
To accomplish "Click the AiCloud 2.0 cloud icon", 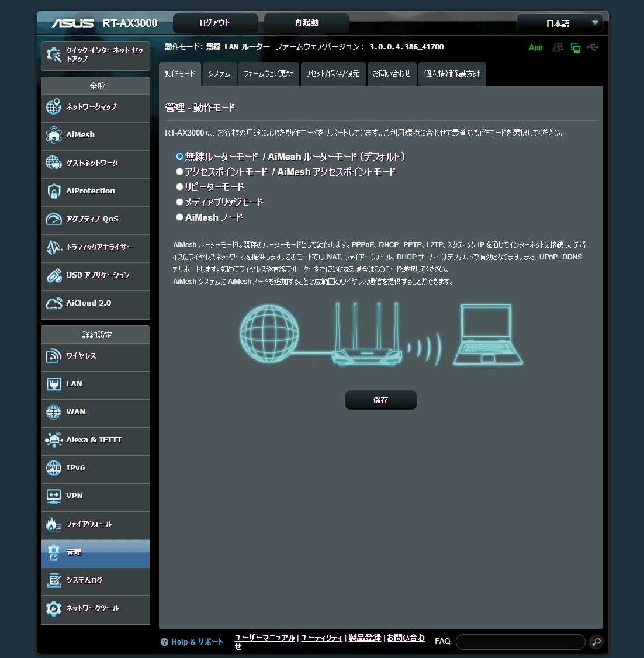I will coord(54,303).
